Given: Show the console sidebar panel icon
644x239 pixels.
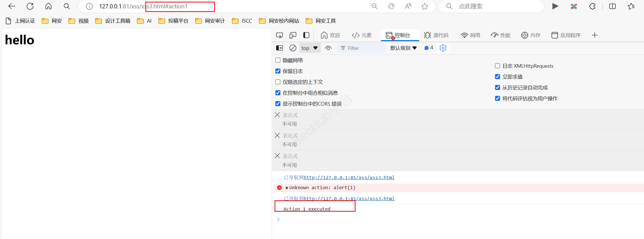Looking at the screenshot, I should [279, 48].
